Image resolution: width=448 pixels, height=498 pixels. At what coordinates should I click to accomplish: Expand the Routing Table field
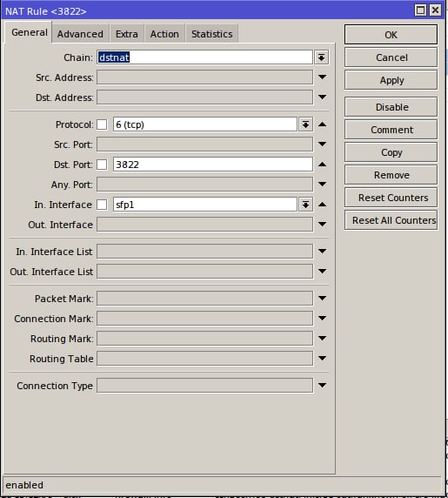tap(322, 358)
